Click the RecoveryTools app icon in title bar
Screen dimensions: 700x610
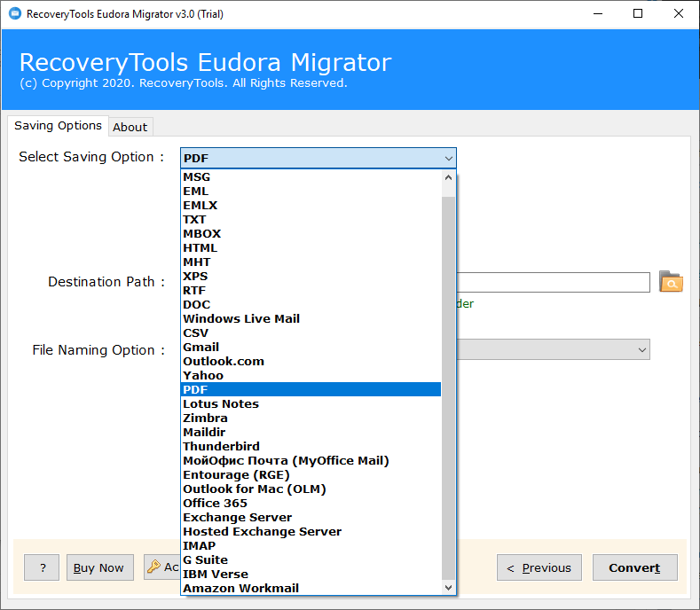point(15,14)
